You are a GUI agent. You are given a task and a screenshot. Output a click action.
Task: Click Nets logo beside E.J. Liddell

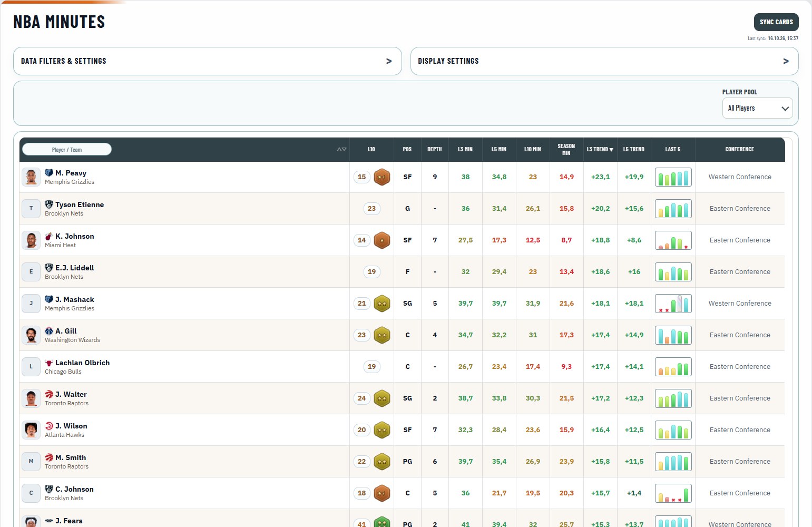[x=49, y=268]
